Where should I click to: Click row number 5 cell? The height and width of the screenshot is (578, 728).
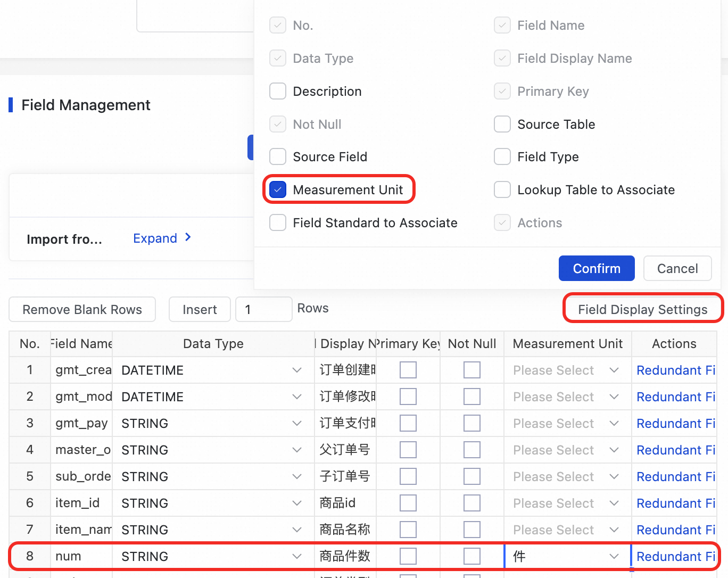pyautogui.click(x=30, y=476)
